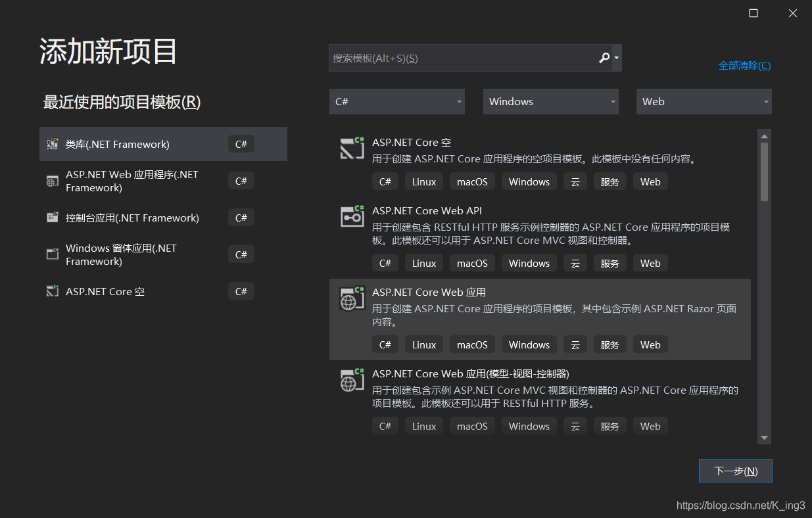
Task: Click the ASP.NET Core 空 icon in template results
Action: coord(352,148)
